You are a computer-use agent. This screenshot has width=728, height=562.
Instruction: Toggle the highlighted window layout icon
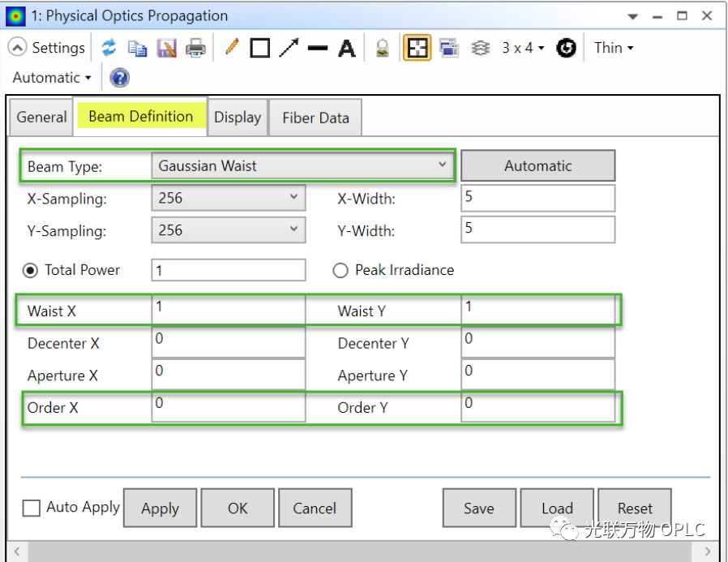(x=417, y=48)
